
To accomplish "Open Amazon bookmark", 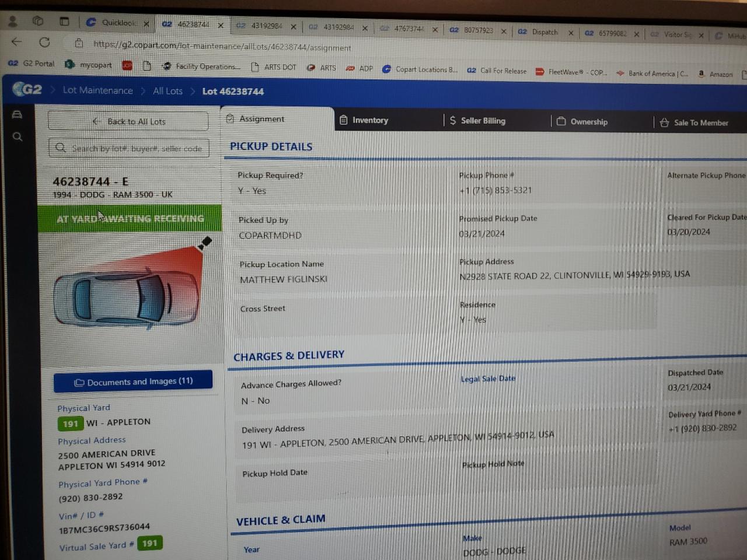I will click(x=715, y=74).
